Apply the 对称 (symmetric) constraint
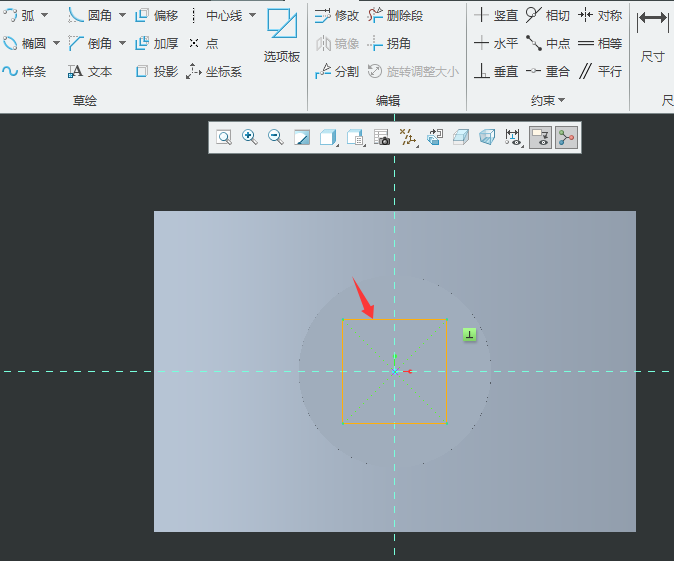Image resolution: width=674 pixels, height=561 pixels. [x=600, y=15]
